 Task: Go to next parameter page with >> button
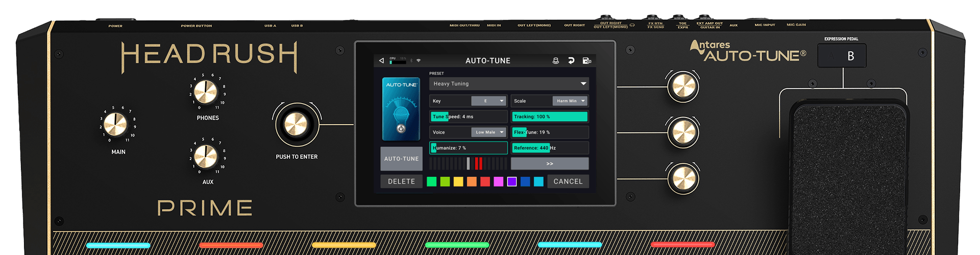pyautogui.click(x=549, y=164)
